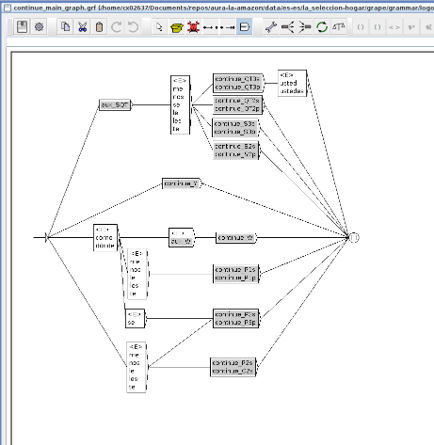Select the continue_S2s/S2p box
Screen dimensions: 434x445
click(x=236, y=150)
